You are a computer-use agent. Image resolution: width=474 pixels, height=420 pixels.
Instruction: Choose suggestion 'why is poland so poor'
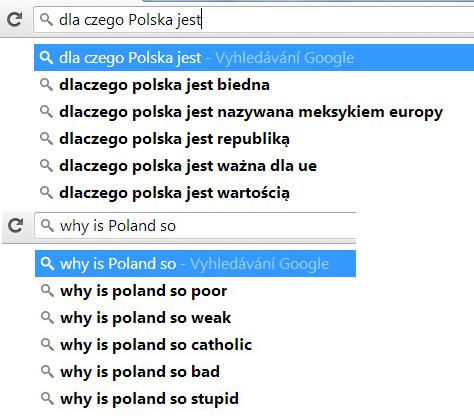(195, 291)
